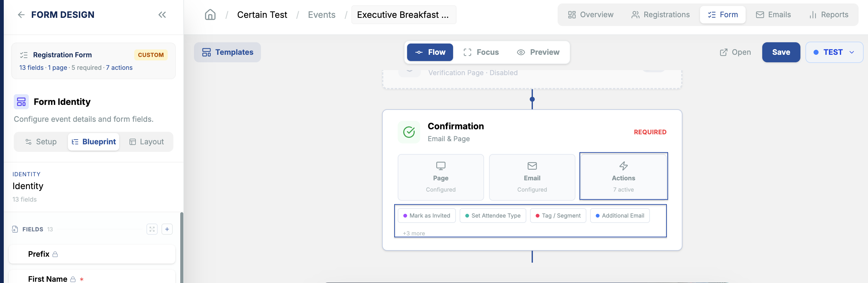Switch to Focus view mode
This screenshot has width=868, height=283.
click(481, 52)
